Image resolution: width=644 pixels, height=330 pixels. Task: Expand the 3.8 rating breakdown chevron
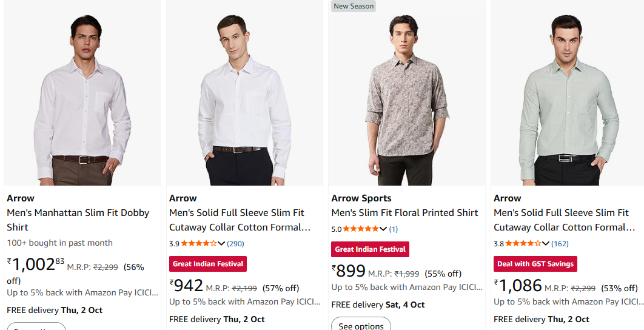546,244
